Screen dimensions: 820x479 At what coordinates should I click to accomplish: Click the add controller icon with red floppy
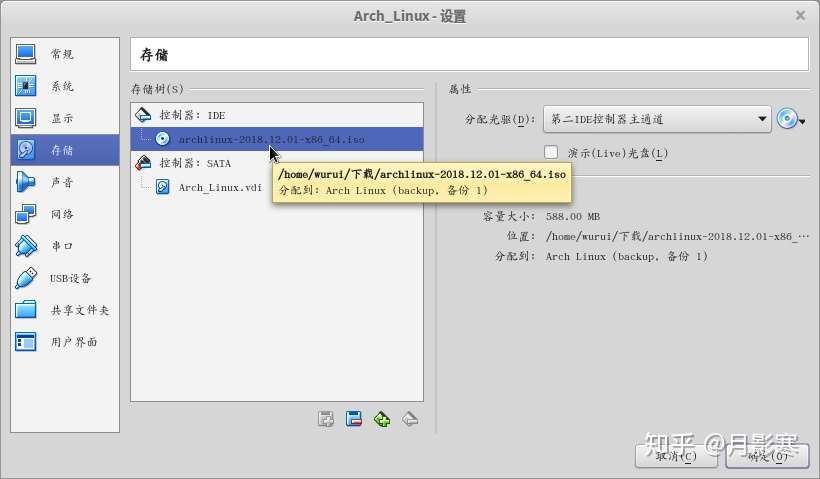354,419
